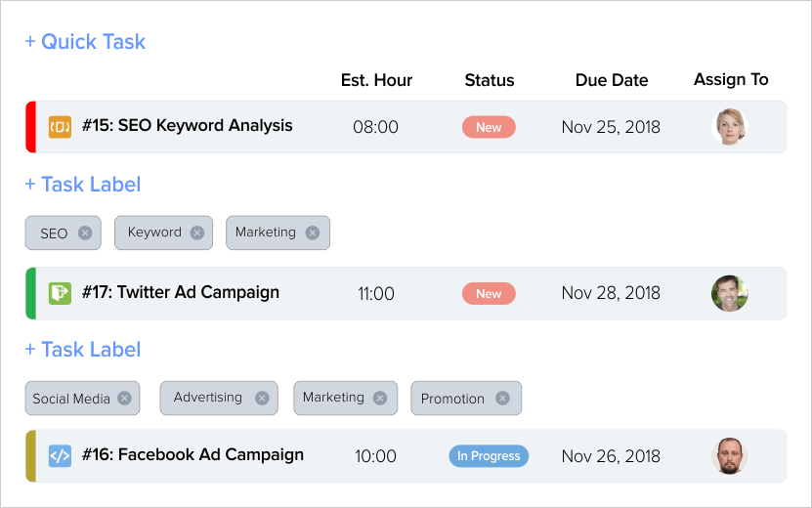This screenshot has height=508, width=812.
Task: Add Task Label under SEO Keyword Analysis
Action: [83, 185]
